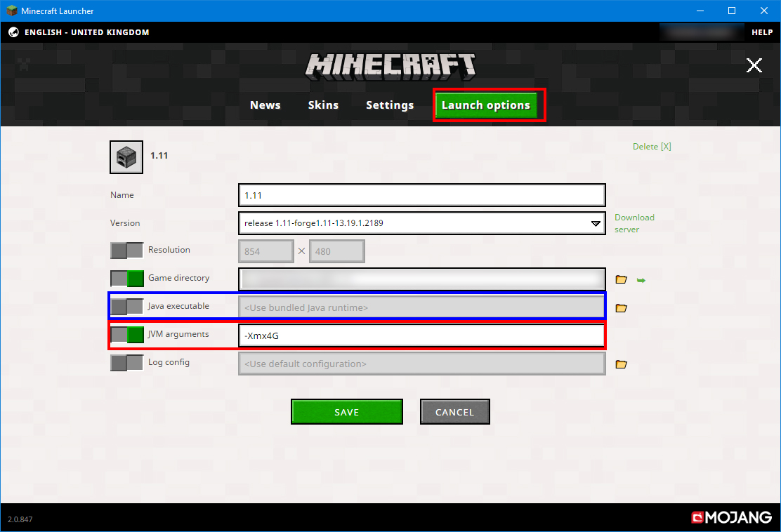Screen dimensions: 781x532
Task: Click the Download server link
Action: pos(634,223)
